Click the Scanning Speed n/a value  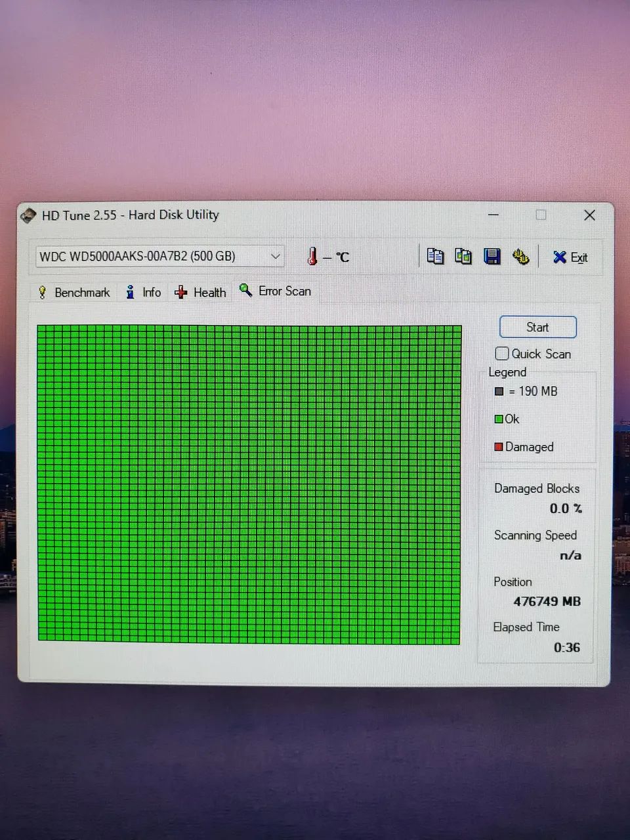pyautogui.click(x=570, y=555)
